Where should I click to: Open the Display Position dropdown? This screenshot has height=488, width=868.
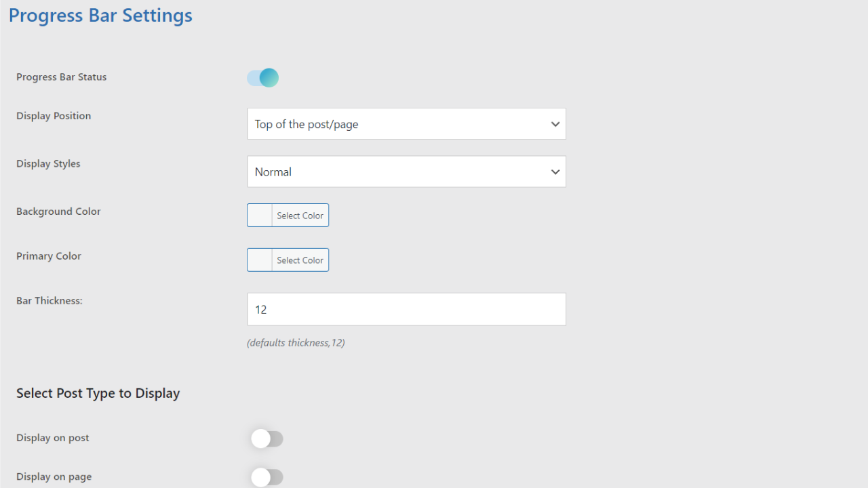(x=406, y=124)
